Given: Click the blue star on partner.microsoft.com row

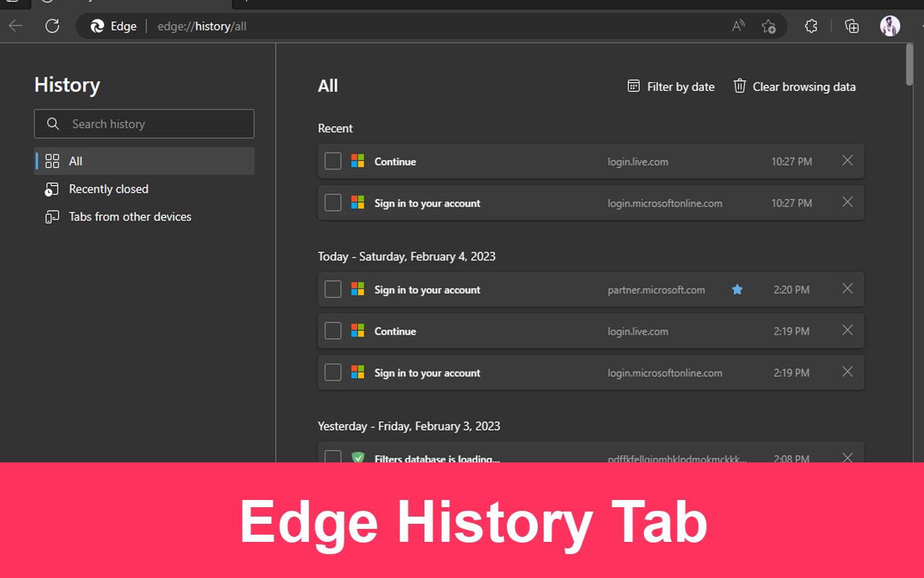Looking at the screenshot, I should tap(737, 289).
